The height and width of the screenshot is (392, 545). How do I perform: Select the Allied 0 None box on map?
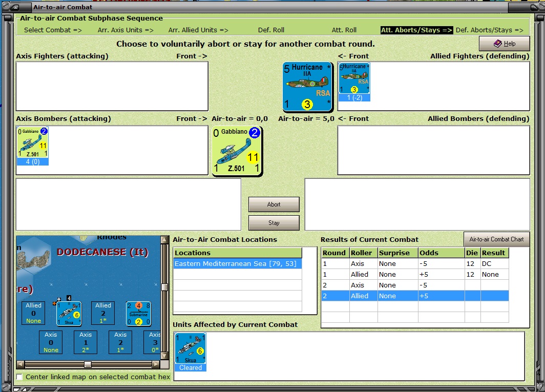click(x=33, y=313)
